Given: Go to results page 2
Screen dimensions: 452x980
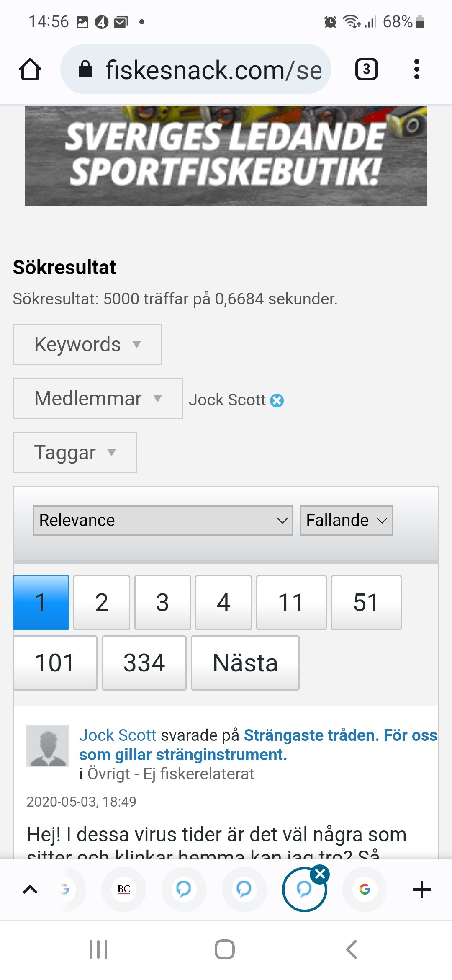Looking at the screenshot, I should (102, 603).
